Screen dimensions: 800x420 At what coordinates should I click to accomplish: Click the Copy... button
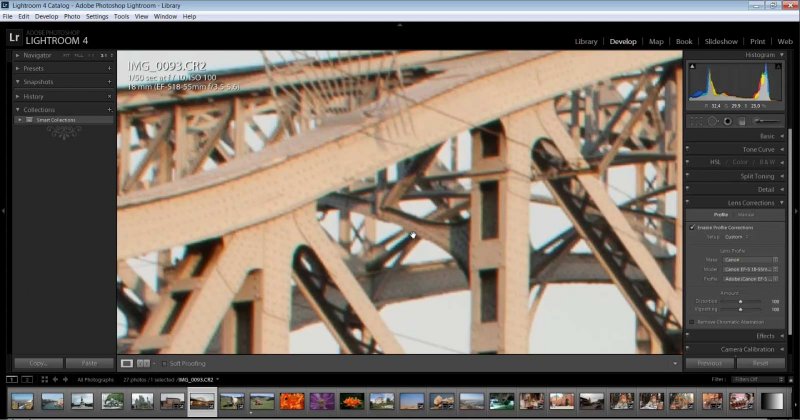point(39,363)
